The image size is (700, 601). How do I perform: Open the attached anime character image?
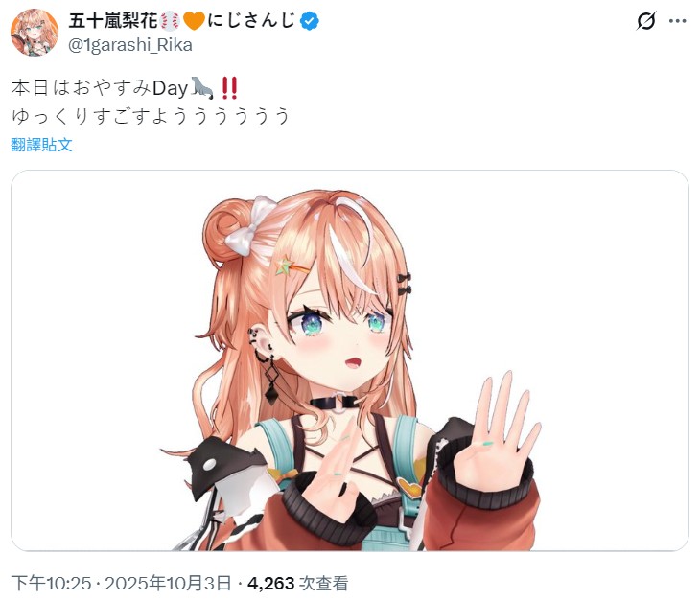coord(350,360)
